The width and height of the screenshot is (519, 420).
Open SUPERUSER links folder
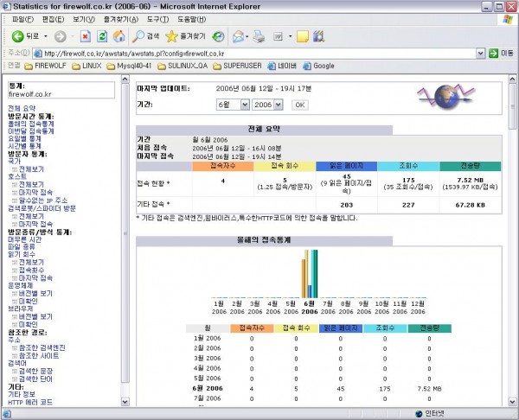click(237, 66)
